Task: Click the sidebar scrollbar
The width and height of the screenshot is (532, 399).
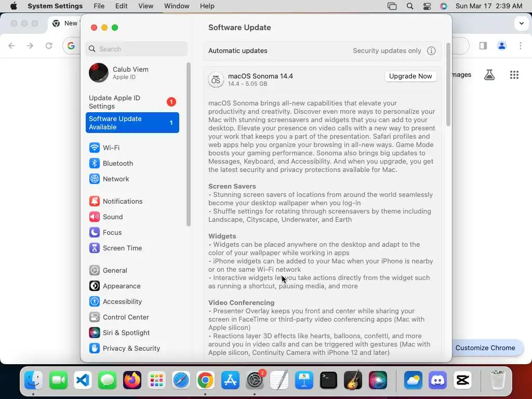Action: (x=189, y=144)
